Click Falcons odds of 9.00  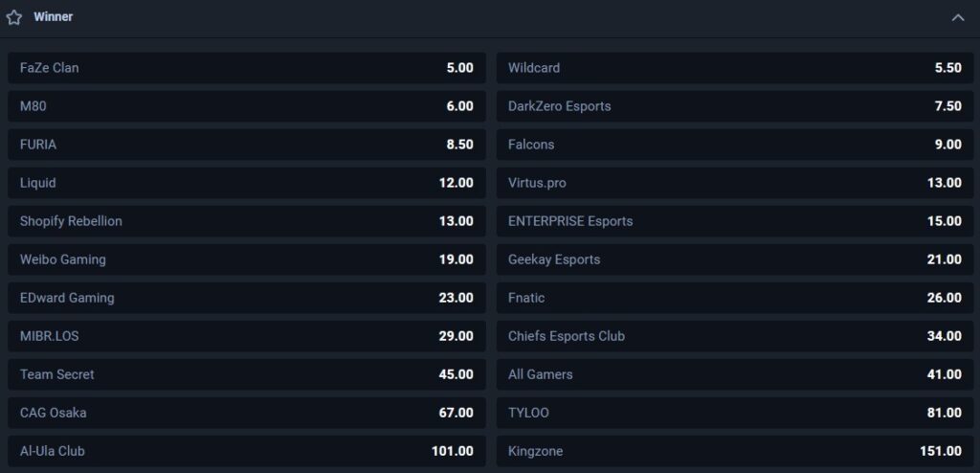click(x=735, y=145)
